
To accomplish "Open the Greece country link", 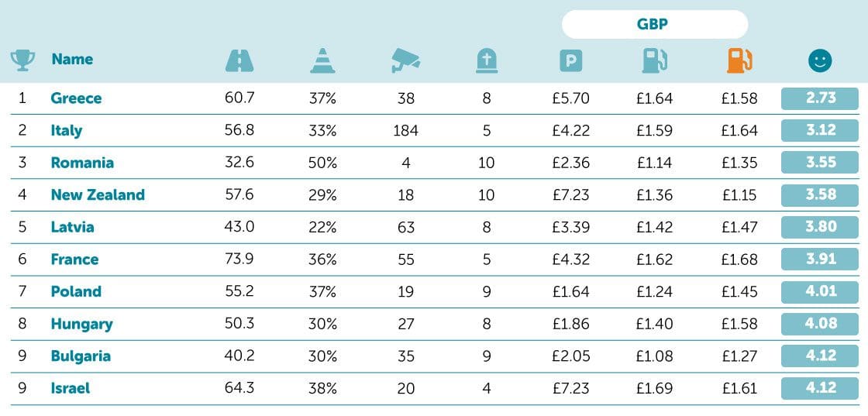I will coord(76,98).
